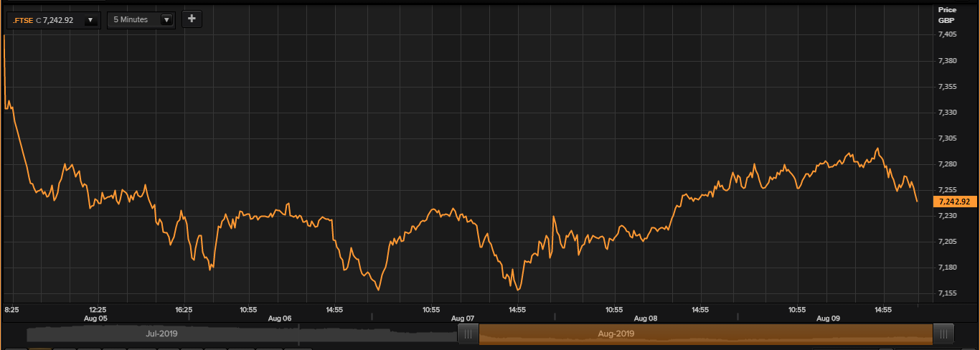This screenshot has width=980, height=350.
Task: Click the 7,205 price axis label
Action: click(948, 242)
